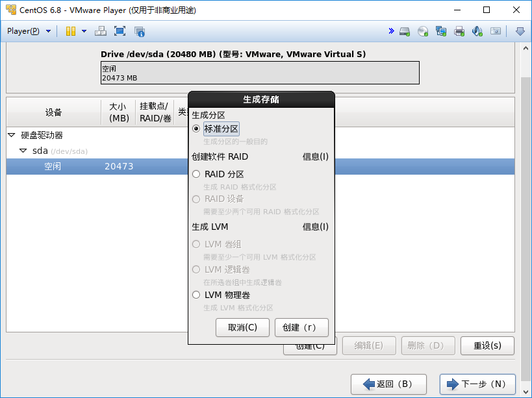Select the LVM 逻辑卷 radio option
This screenshot has width=532, height=398.
point(196,270)
